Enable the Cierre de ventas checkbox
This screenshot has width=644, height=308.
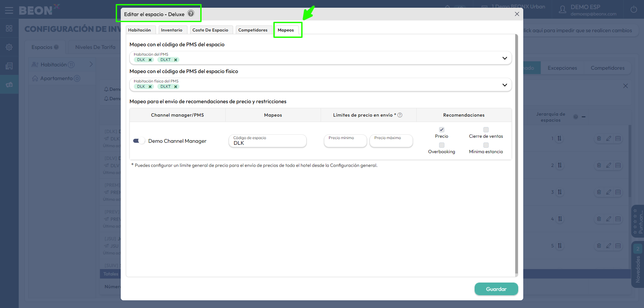(486, 130)
